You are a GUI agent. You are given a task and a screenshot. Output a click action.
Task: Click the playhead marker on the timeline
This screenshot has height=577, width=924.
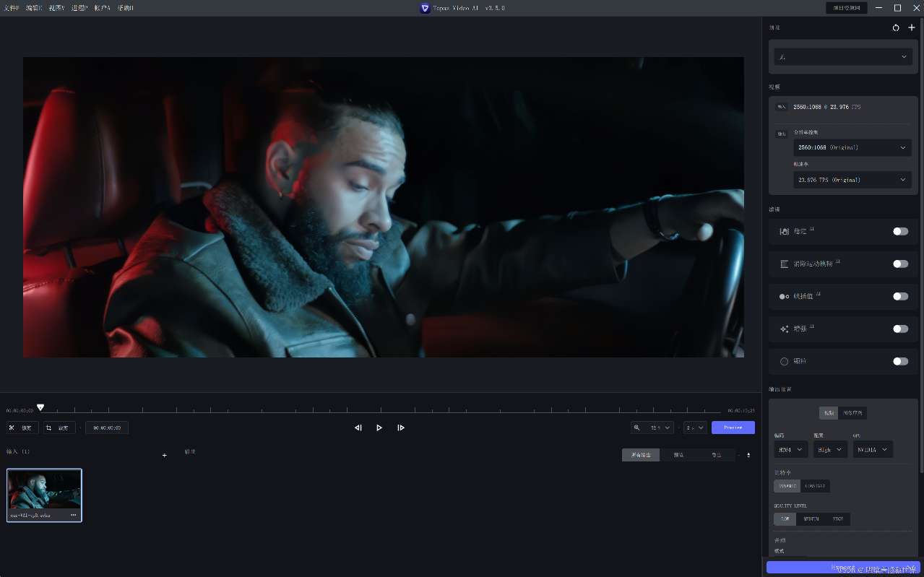click(x=40, y=407)
